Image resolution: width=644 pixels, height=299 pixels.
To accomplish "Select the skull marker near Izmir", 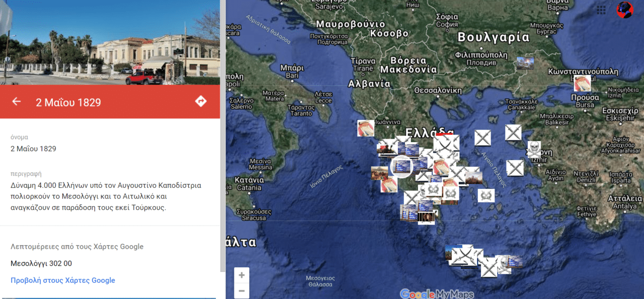I will (x=534, y=149).
